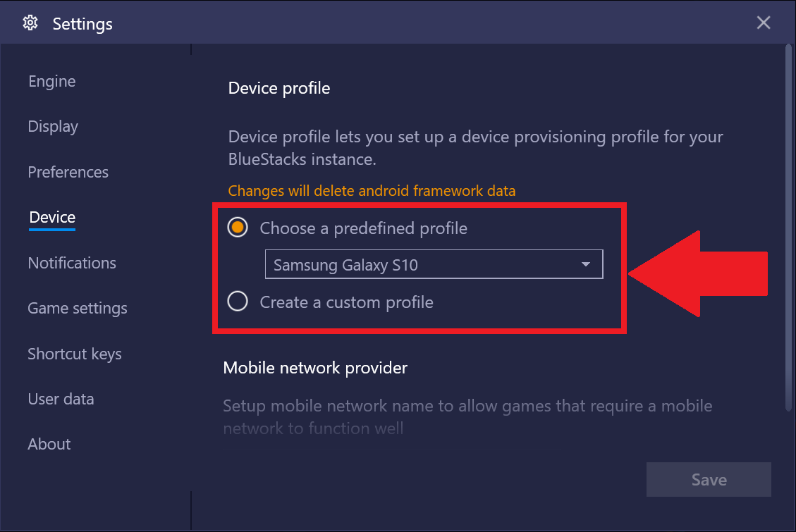Select Choose a predefined profile radio button
The height and width of the screenshot is (532, 796).
click(238, 227)
